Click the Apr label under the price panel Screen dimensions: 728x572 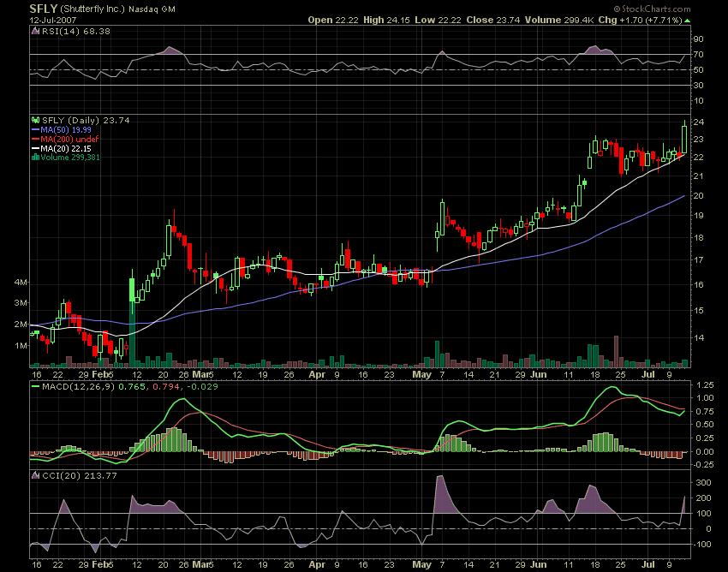[317, 375]
